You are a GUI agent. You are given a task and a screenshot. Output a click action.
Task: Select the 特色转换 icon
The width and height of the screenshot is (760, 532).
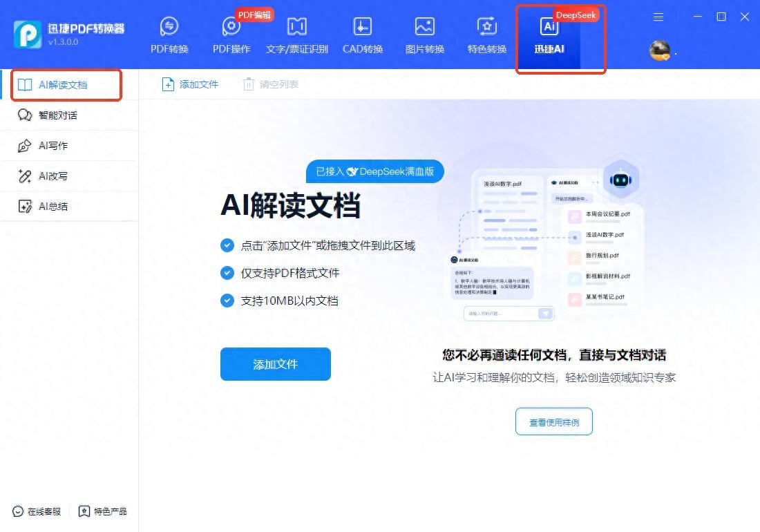tap(487, 28)
